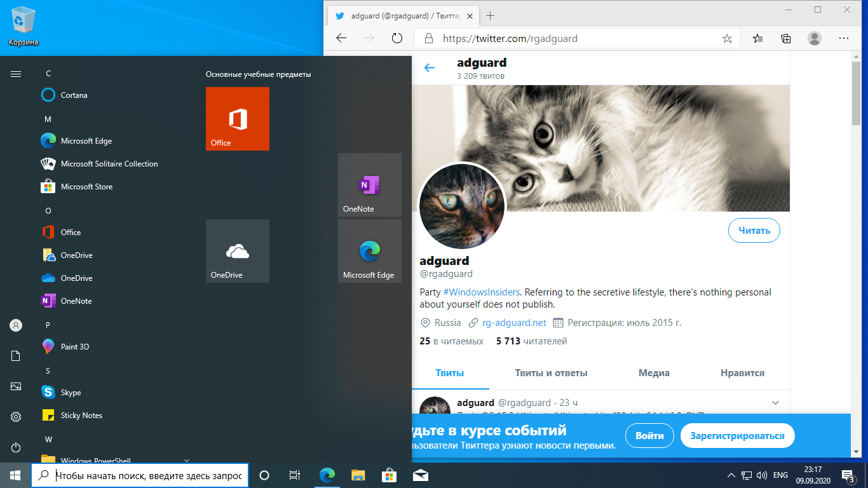This screenshot has height=488, width=868.
Task: Show hidden system tray icons
Action: tap(730, 475)
